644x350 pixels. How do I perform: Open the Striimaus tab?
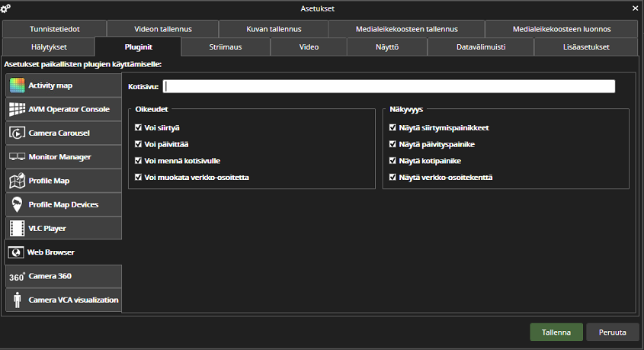point(226,47)
